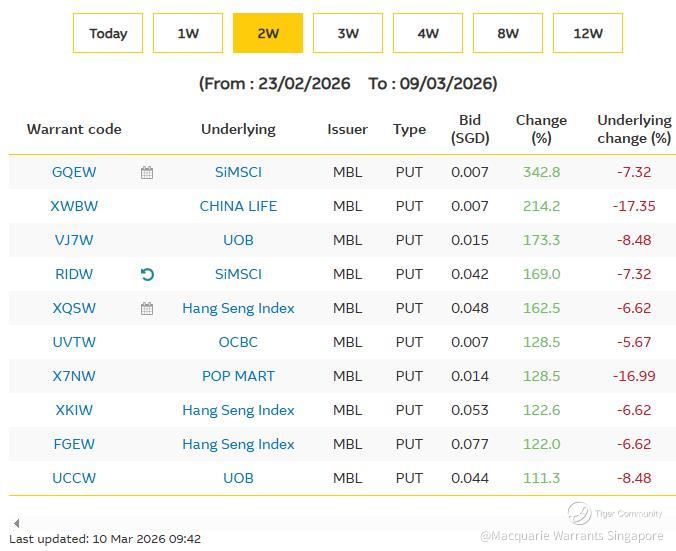
Task: Click the 0.015 bid price
Action: (x=470, y=240)
